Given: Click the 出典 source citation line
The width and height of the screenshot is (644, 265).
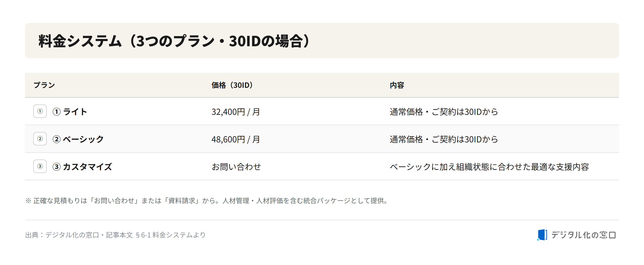Looking at the screenshot, I should tap(115, 235).
